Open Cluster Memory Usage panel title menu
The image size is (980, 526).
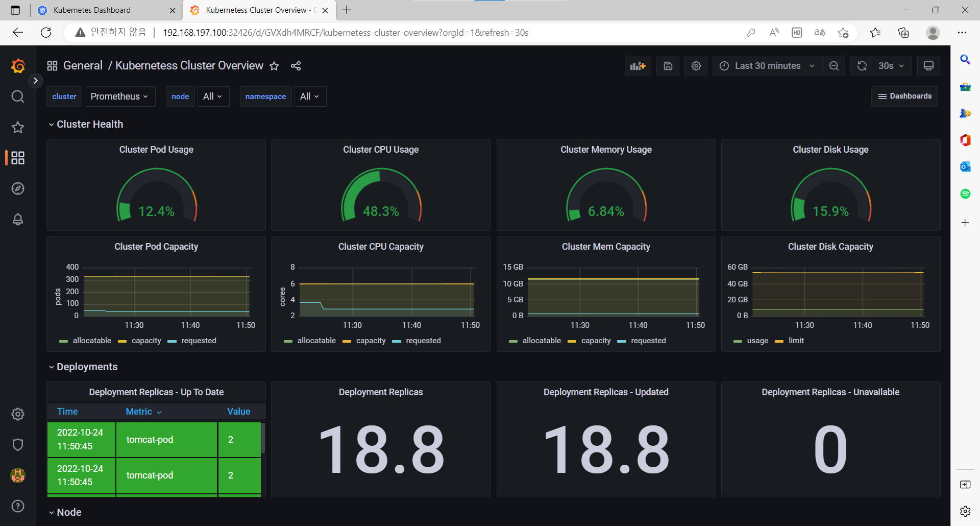[x=606, y=150]
